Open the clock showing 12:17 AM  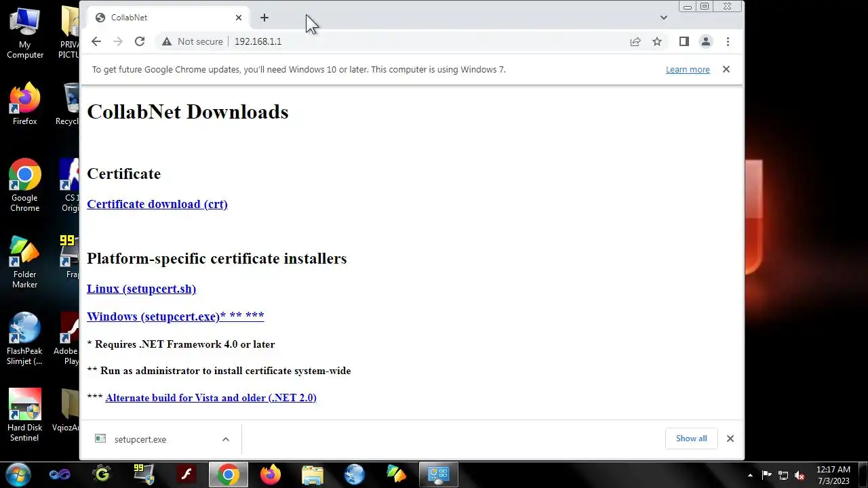pyautogui.click(x=833, y=475)
